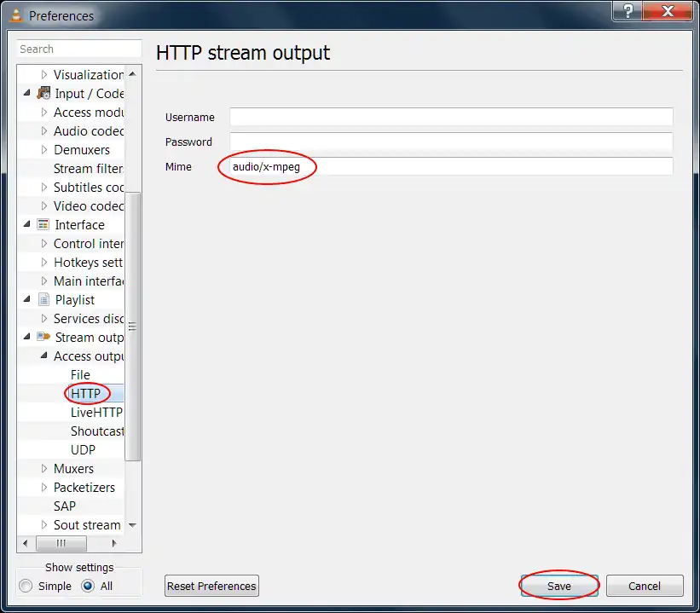Click the VLC cone icon in title bar
The image size is (700, 613).
pyautogui.click(x=15, y=15)
